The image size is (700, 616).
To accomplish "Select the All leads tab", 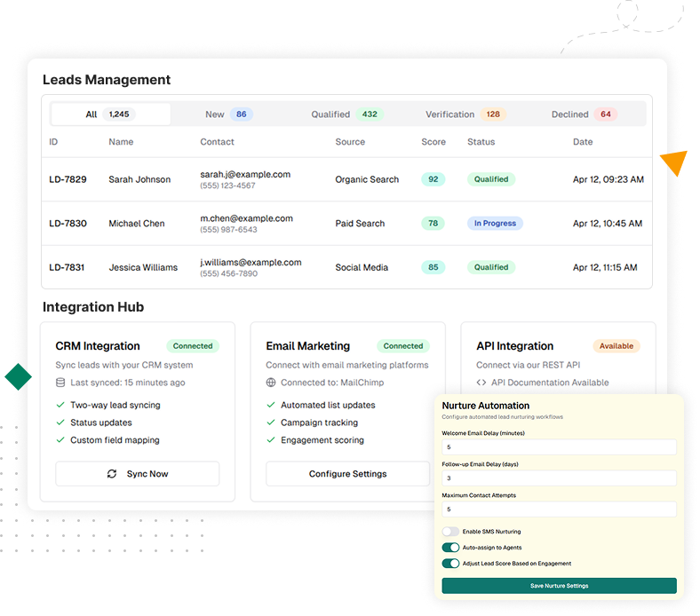I will (110, 115).
